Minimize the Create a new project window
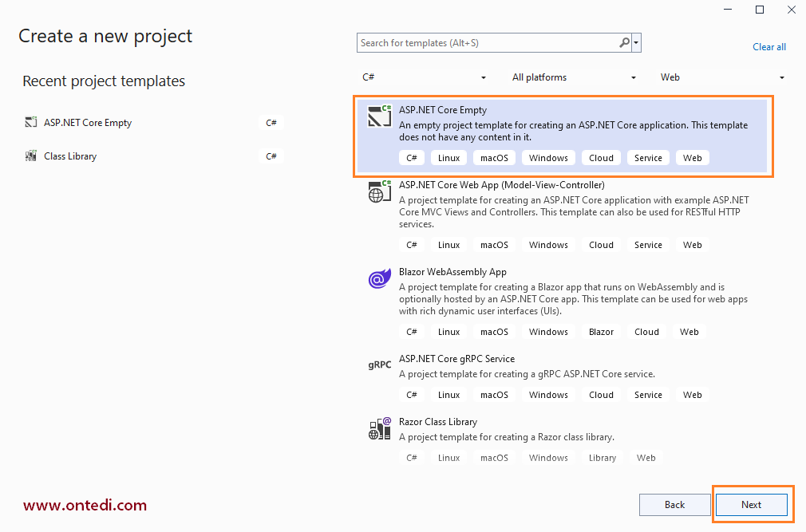The width and height of the screenshot is (806, 532). (x=727, y=10)
